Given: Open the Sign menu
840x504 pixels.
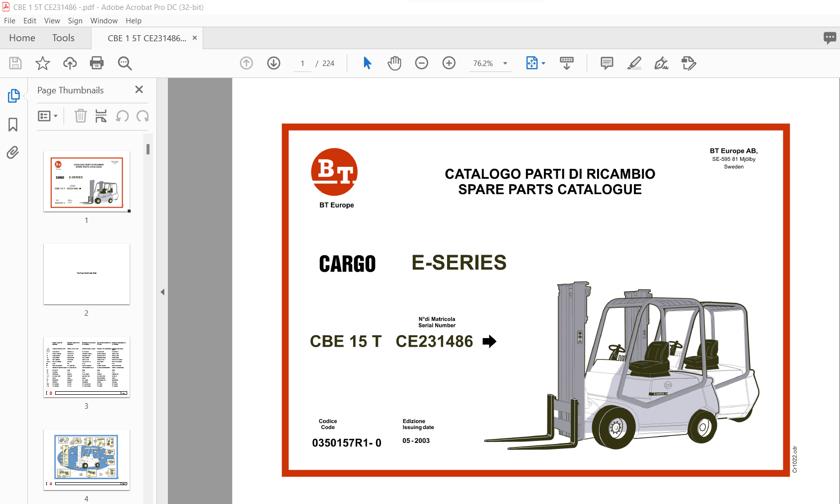Looking at the screenshot, I should coord(75,21).
